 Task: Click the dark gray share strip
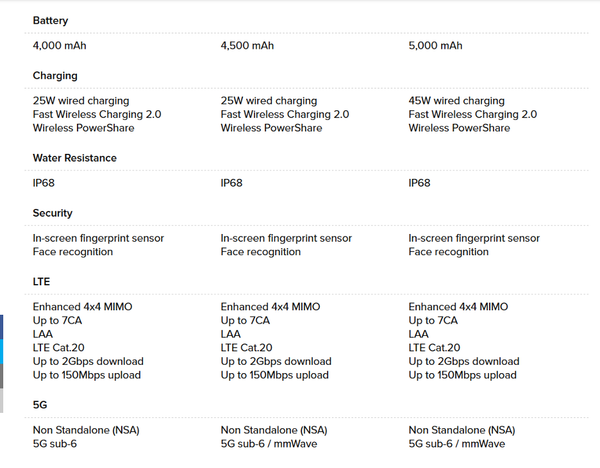(2, 377)
